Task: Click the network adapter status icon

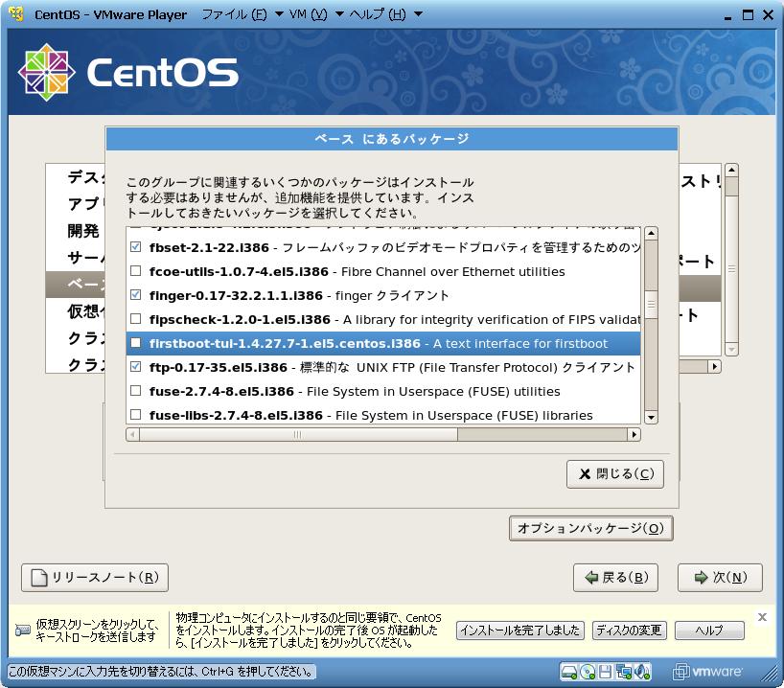Action: pos(623,671)
